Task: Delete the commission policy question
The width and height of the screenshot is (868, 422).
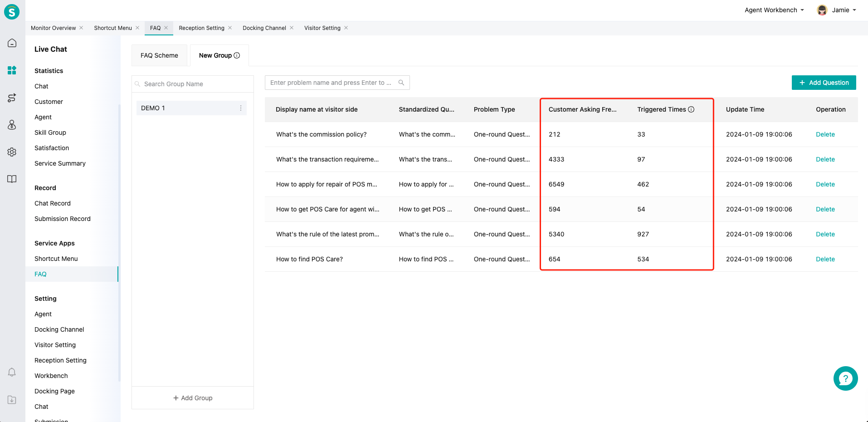Action: [825, 134]
